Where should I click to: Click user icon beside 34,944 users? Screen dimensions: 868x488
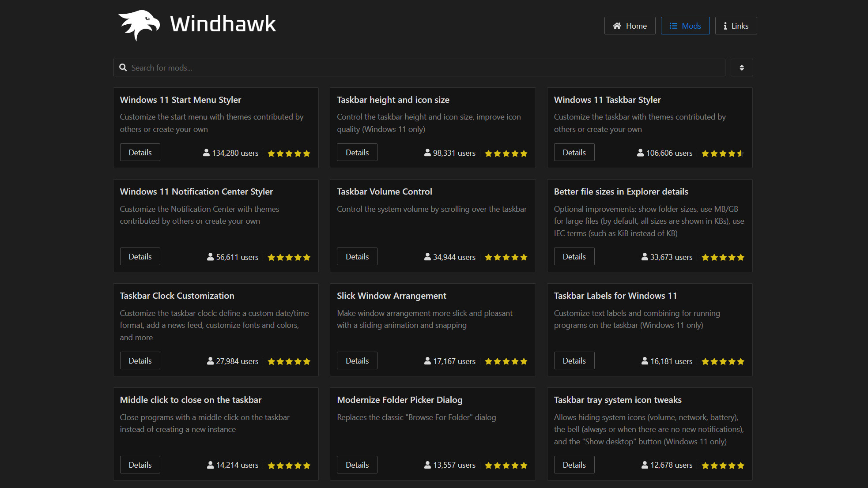click(427, 257)
